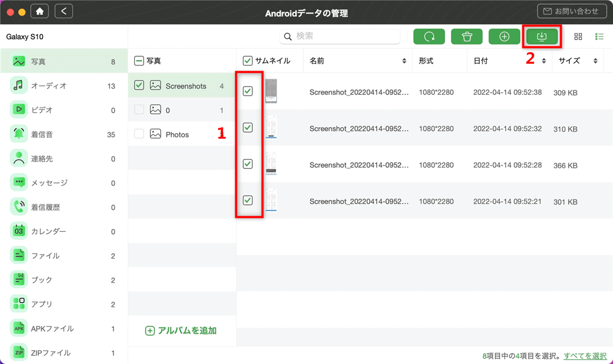Click the export to computer button

pyautogui.click(x=541, y=36)
